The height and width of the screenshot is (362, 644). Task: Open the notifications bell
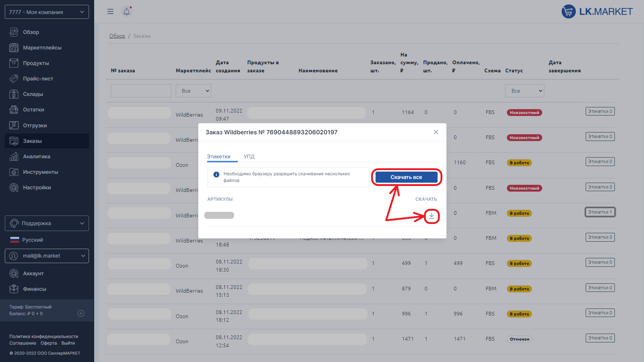(127, 11)
